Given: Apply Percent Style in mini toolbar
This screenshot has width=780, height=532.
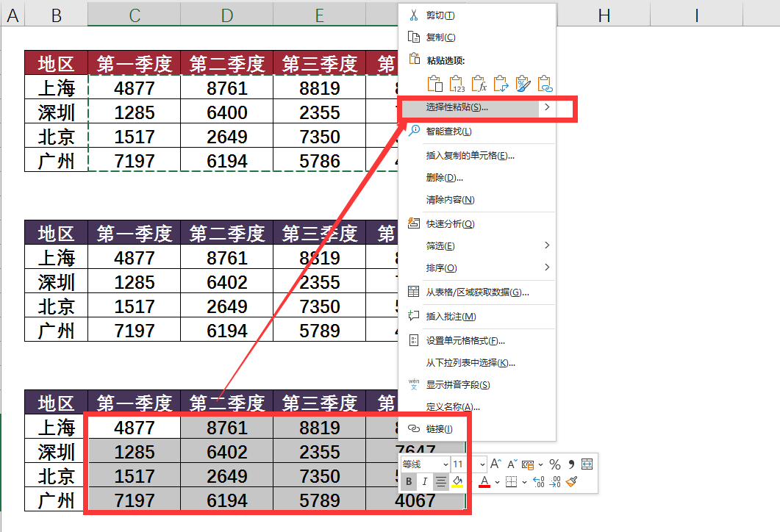Looking at the screenshot, I should 554,464.
